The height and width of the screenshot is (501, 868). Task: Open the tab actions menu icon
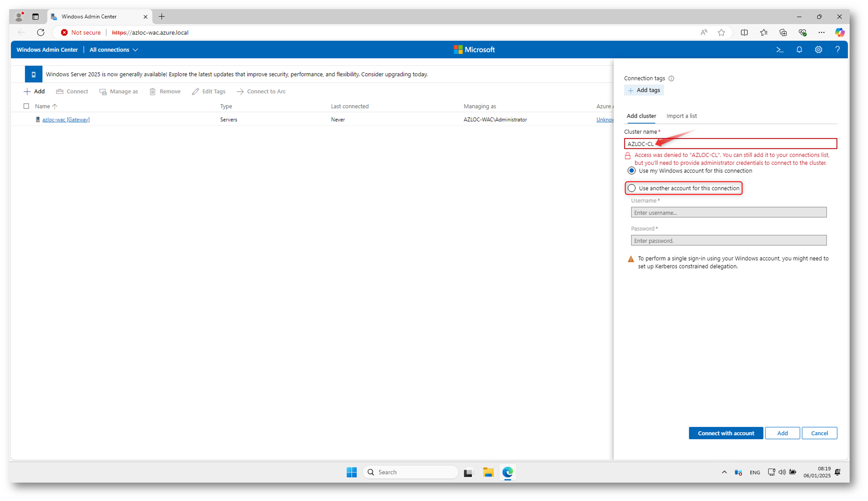point(35,17)
